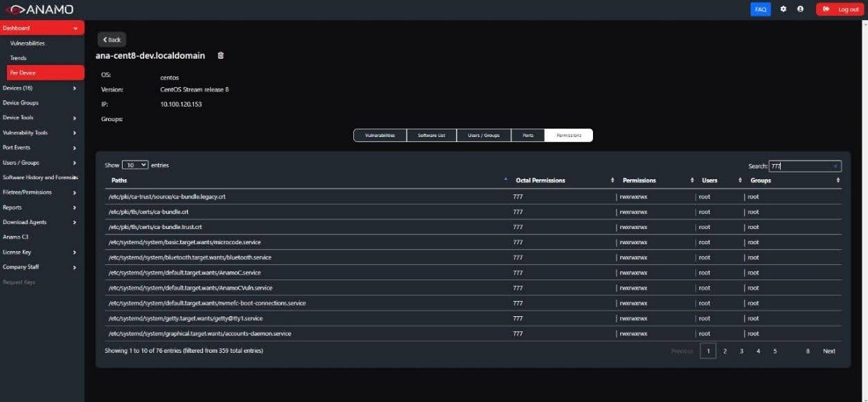This screenshot has width=868, height=402.
Task: Clear the search field with X icon
Action: pos(835,166)
